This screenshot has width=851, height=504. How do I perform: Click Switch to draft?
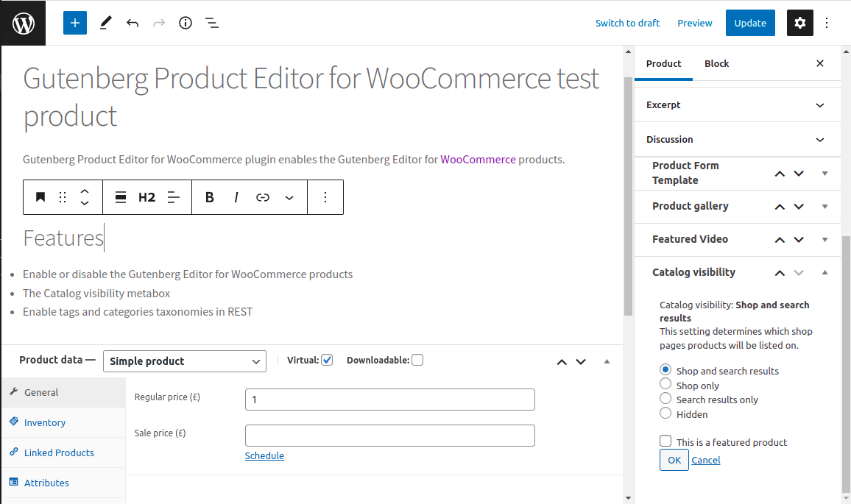[627, 23]
